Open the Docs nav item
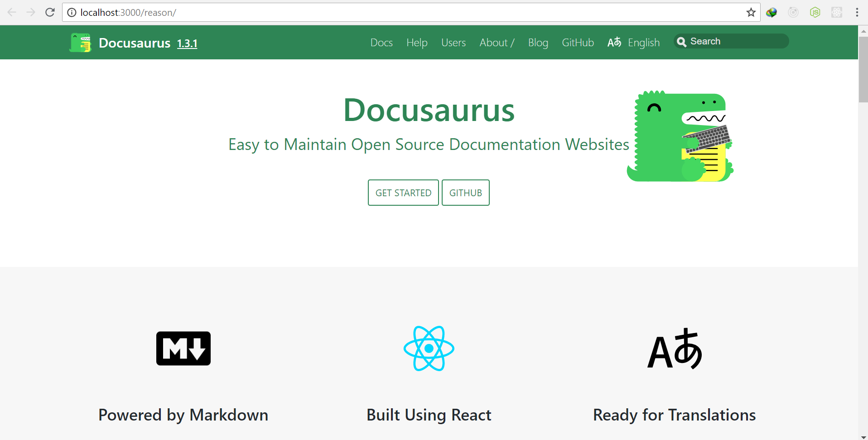868x440 pixels. (x=381, y=43)
